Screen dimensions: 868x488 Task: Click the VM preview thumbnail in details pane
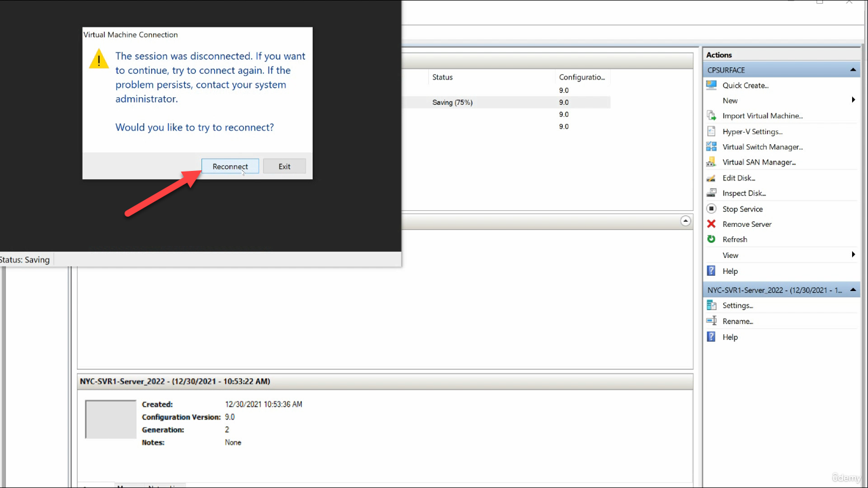click(x=111, y=419)
